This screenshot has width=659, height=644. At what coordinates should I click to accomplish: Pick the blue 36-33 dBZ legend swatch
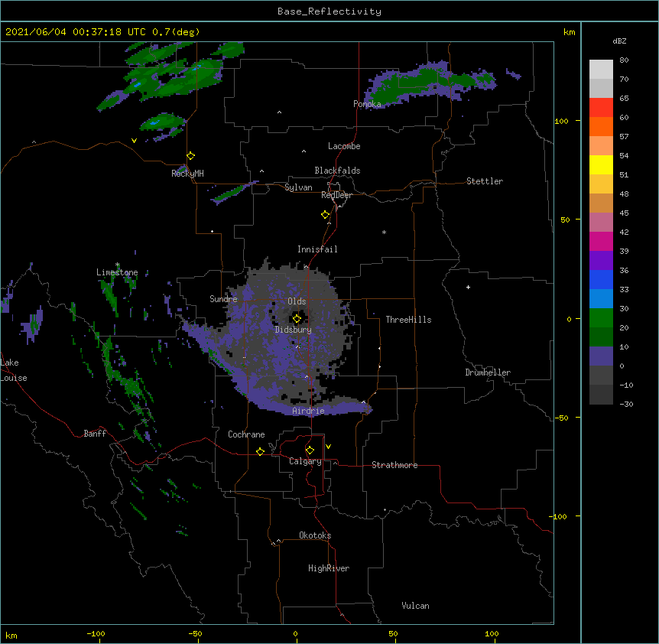[x=601, y=280]
